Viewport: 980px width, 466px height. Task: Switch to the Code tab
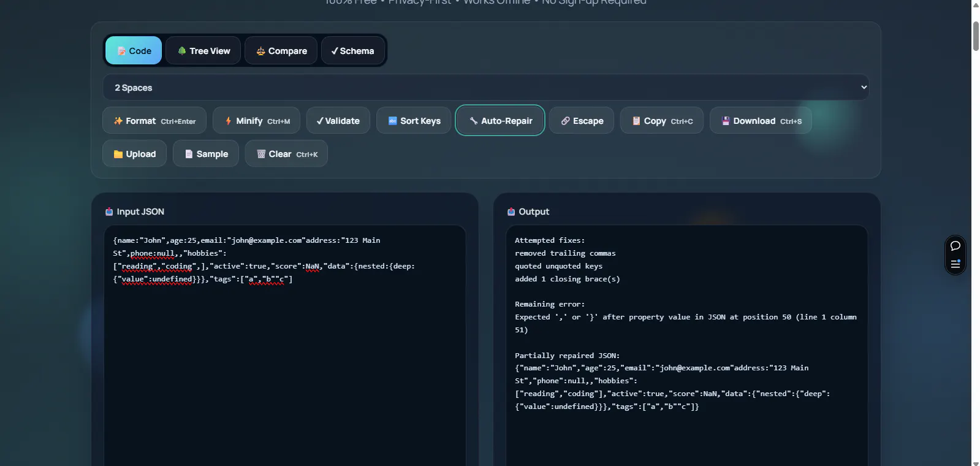point(134,50)
